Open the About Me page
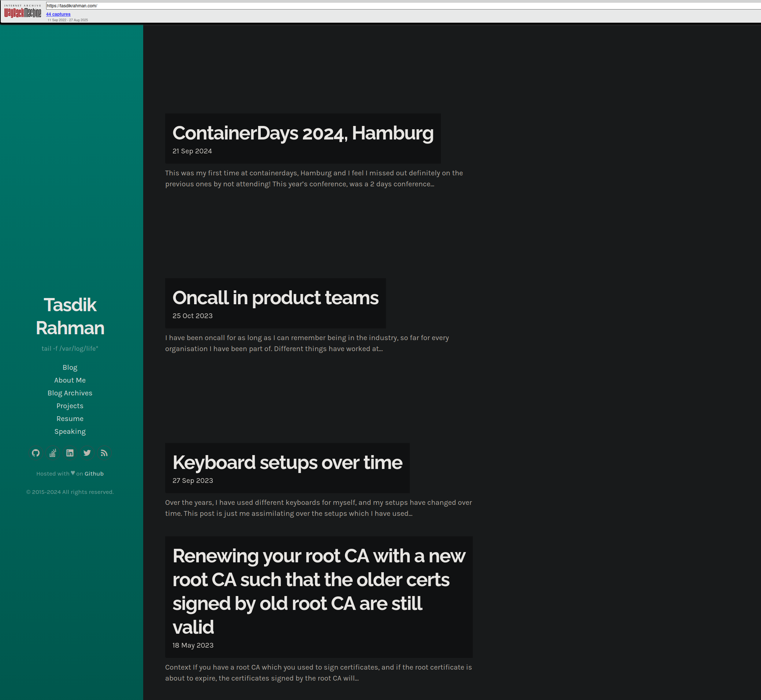The width and height of the screenshot is (761, 700). (x=70, y=380)
